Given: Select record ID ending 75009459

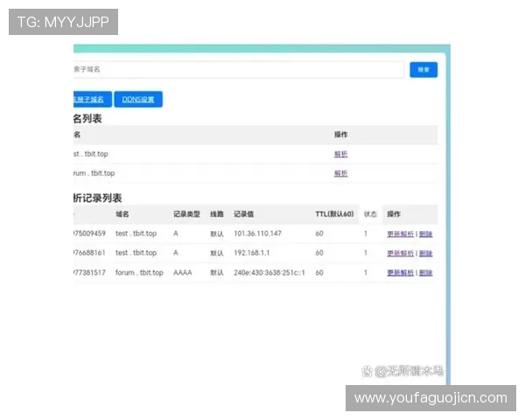Looking at the screenshot, I should tap(89, 234).
